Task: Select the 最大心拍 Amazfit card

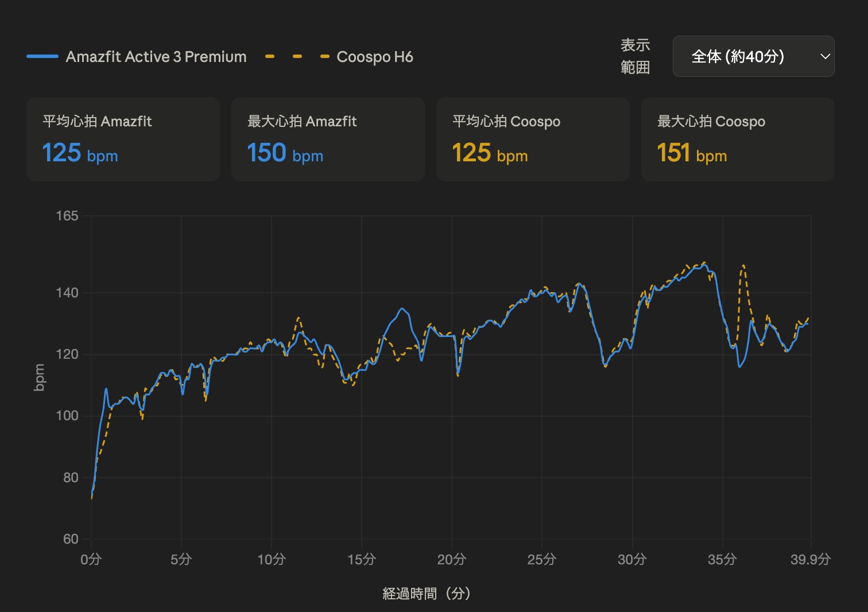Action: (x=328, y=139)
